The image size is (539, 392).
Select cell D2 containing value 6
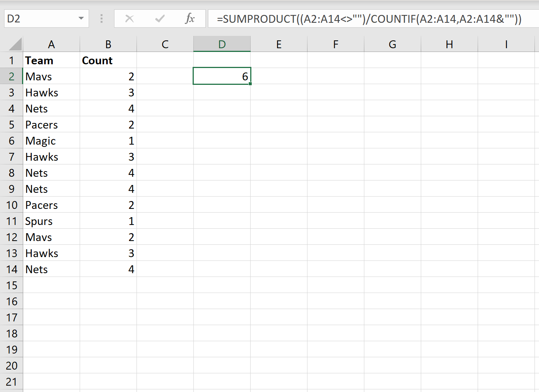point(222,76)
